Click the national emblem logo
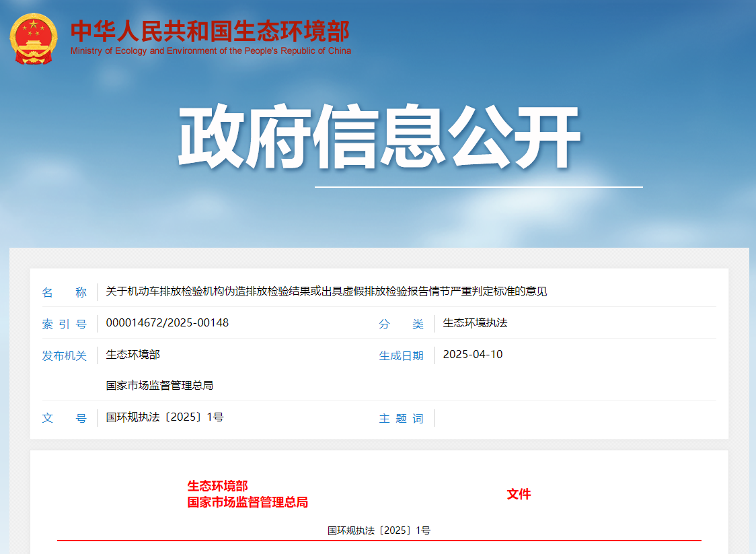Image resolution: width=756 pixels, height=554 pixels. [33, 38]
